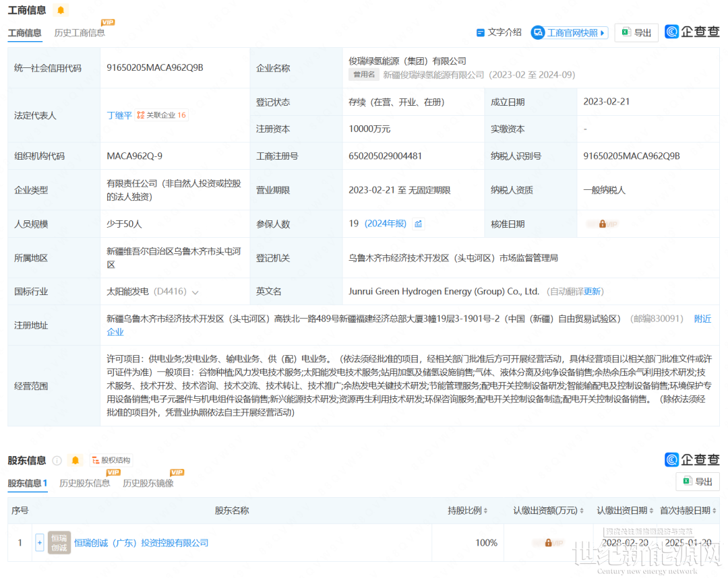Click 更新 link next to English name
This screenshot has height=578, width=728.
[x=593, y=291]
